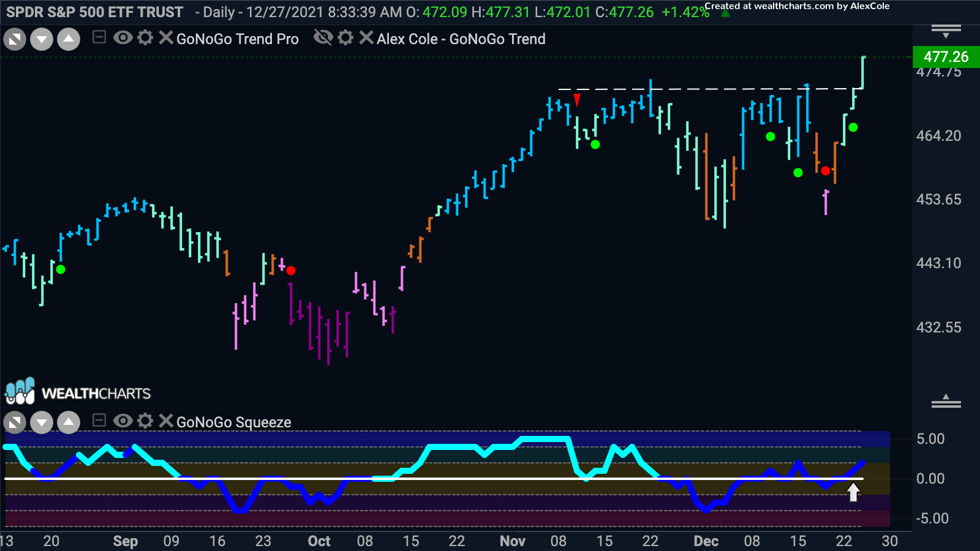The image size is (980, 551).
Task: Click the Sep date axis label
Action: 126,541
